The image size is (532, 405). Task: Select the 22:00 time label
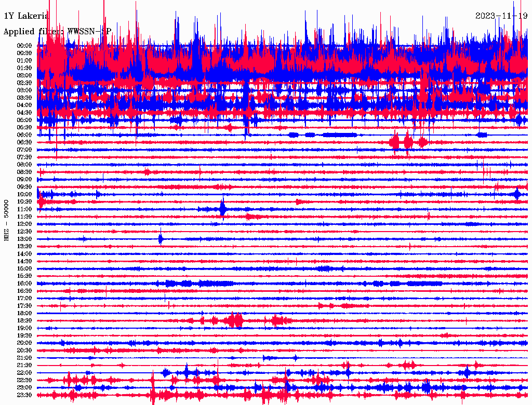tap(24, 373)
